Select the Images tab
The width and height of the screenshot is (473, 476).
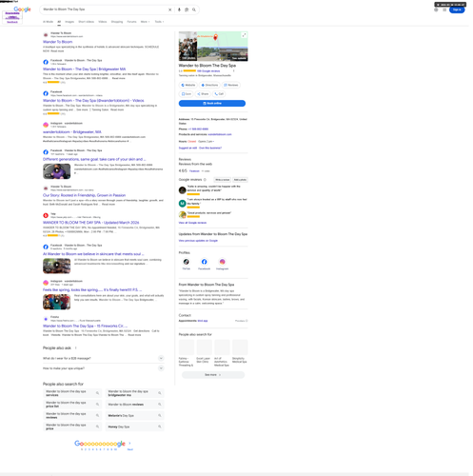69,22
